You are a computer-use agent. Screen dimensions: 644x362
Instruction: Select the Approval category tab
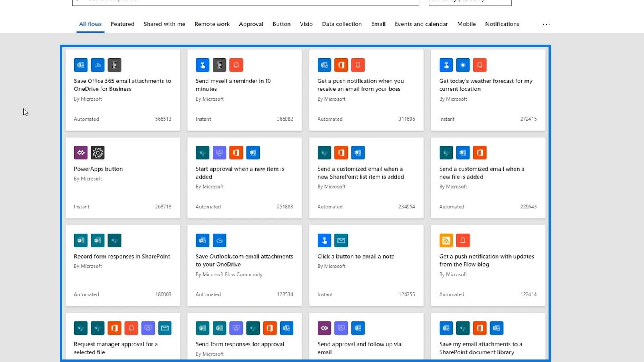[x=251, y=24]
